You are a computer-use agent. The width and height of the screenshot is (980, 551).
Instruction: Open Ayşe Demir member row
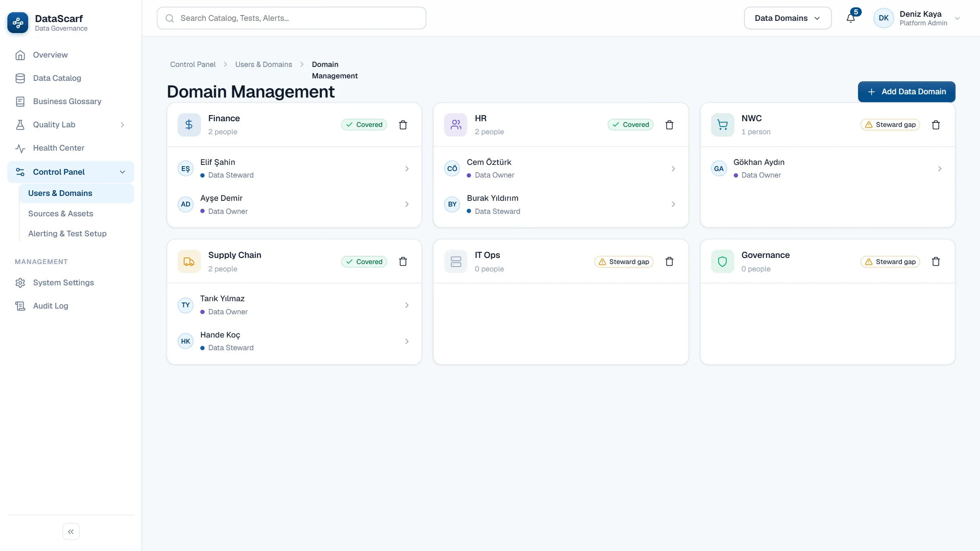294,204
